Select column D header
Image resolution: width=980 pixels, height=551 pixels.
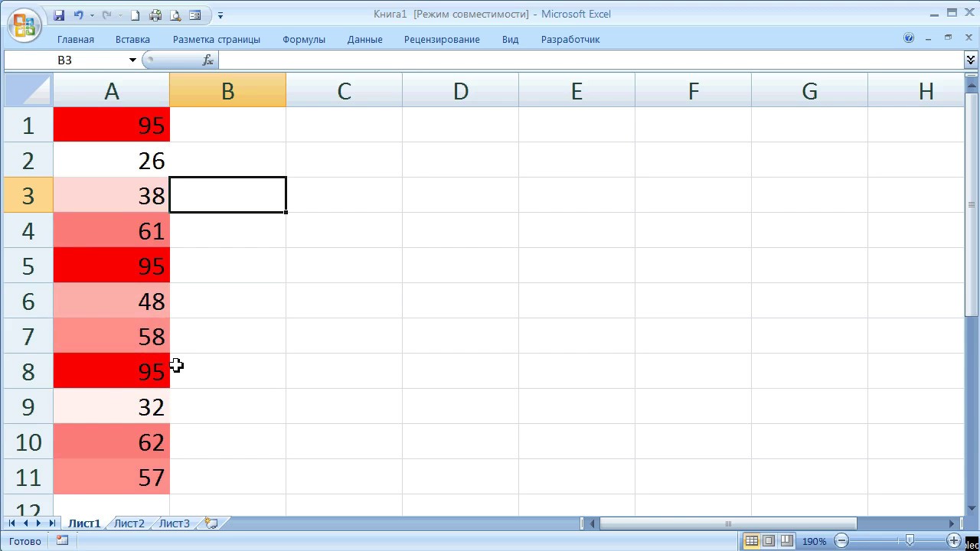point(460,91)
